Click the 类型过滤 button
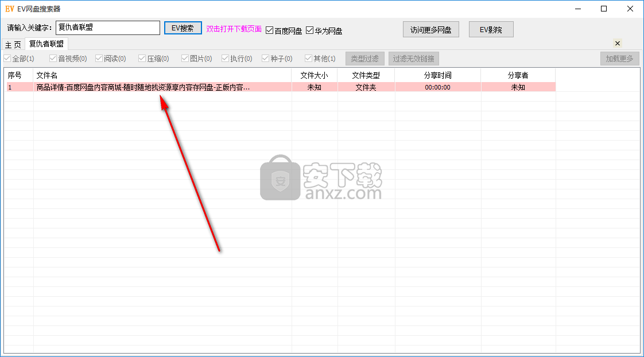 click(x=364, y=59)
